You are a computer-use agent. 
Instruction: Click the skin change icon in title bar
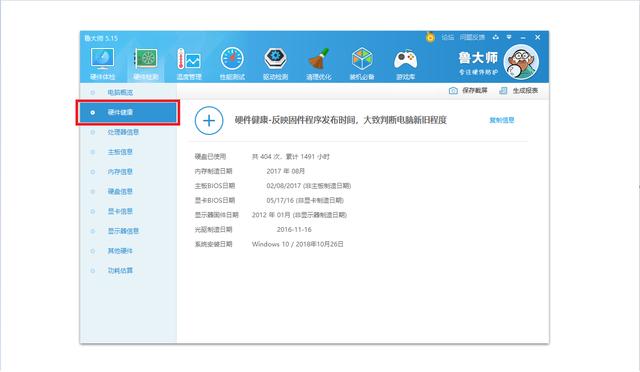pos(496,37)
